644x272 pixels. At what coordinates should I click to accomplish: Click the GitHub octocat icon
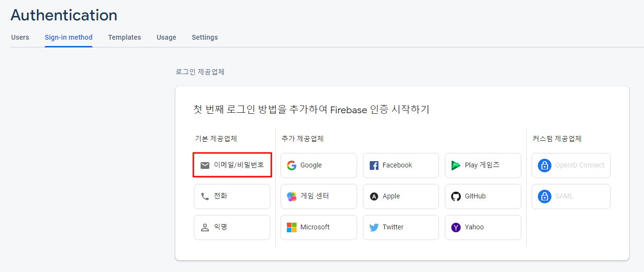click(x=456, y=196)
